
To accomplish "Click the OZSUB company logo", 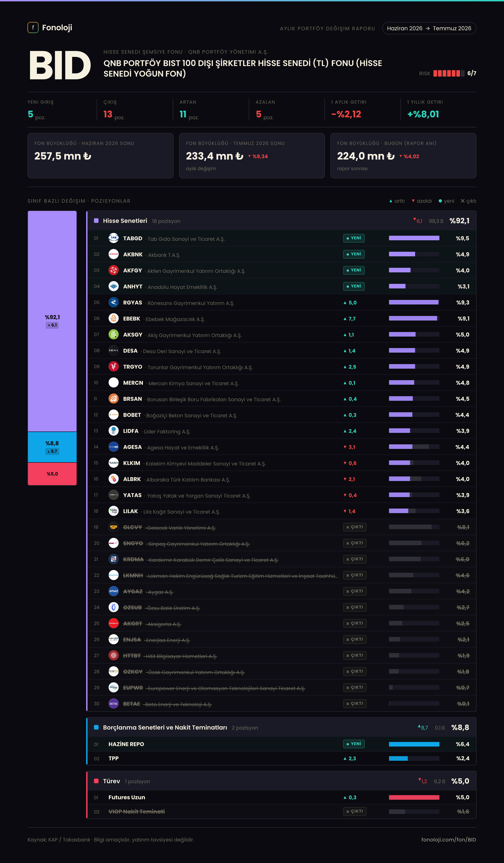I will tap(114, 607).
